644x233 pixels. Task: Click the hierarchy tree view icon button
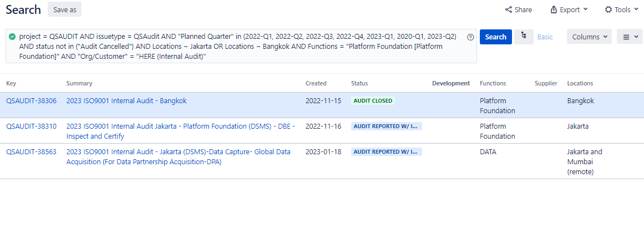click(x=524, y=37)
